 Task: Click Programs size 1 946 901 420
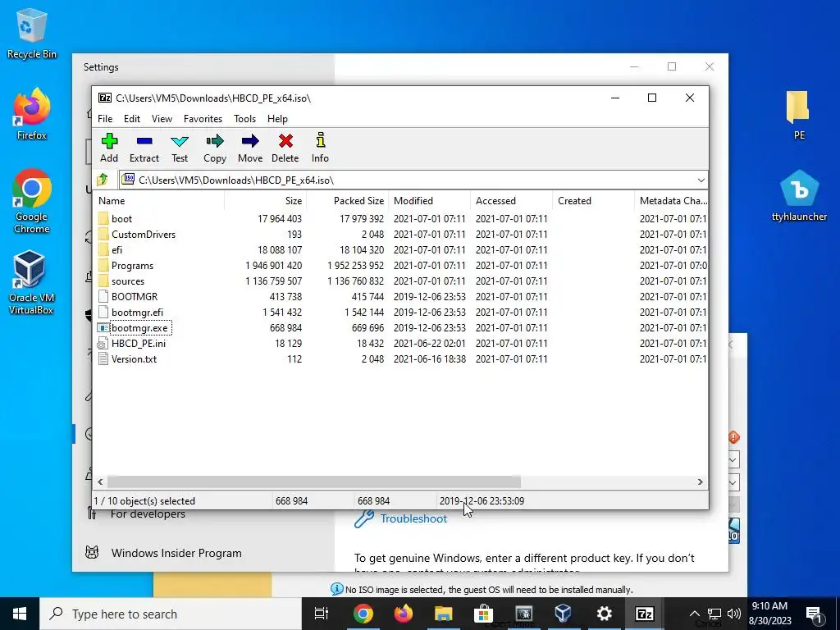pyautogui.click(x=273, y=266)
